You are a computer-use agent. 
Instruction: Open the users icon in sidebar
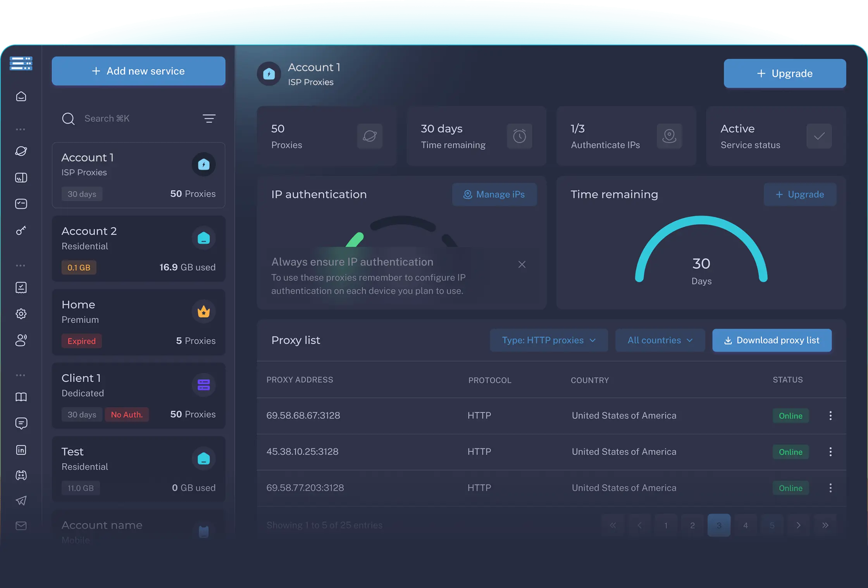point(21,340)
